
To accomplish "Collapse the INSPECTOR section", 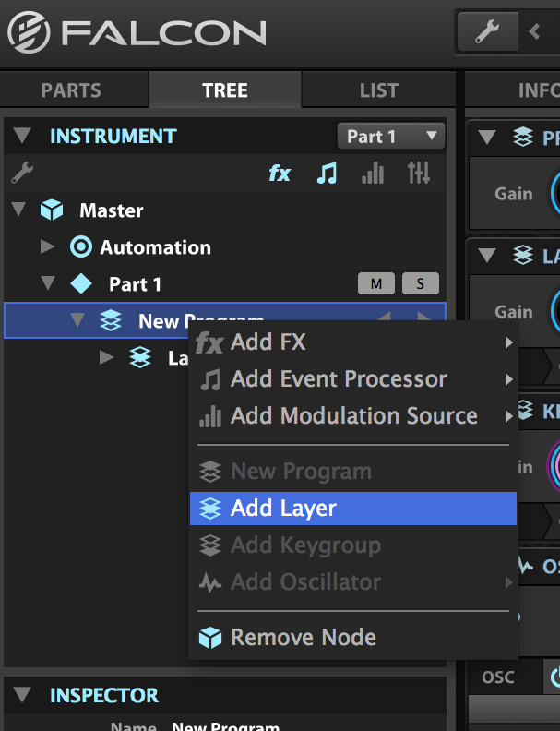I will pyautogui.click(x=22, y=695).
